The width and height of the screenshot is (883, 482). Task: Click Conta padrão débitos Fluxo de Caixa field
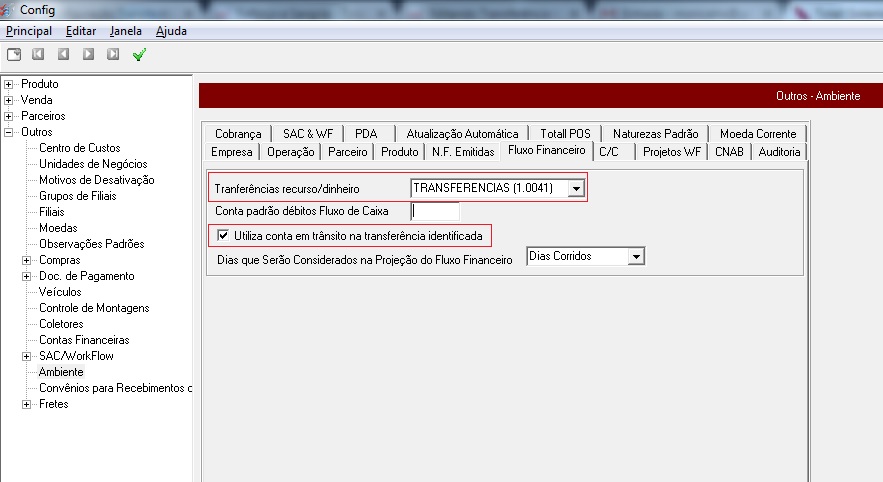[x=435, y=211]
